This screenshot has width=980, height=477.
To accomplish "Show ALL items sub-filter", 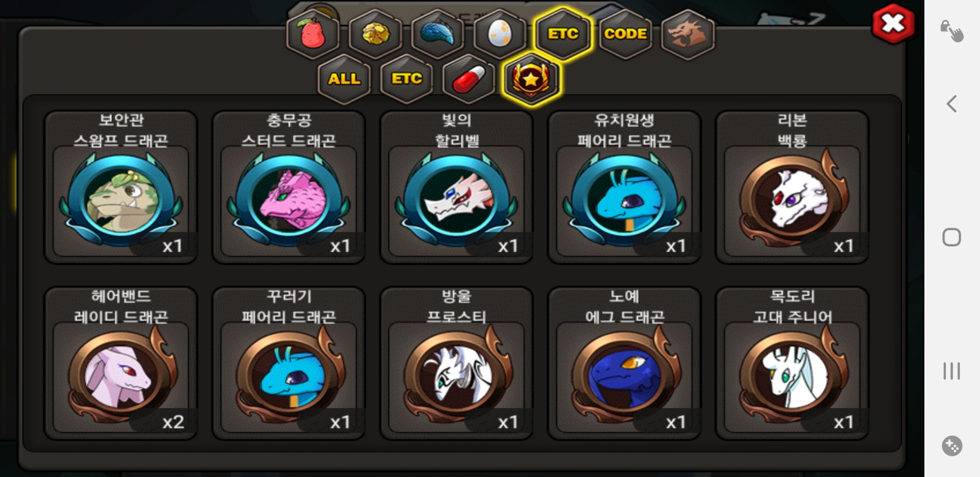I will 344,79.
